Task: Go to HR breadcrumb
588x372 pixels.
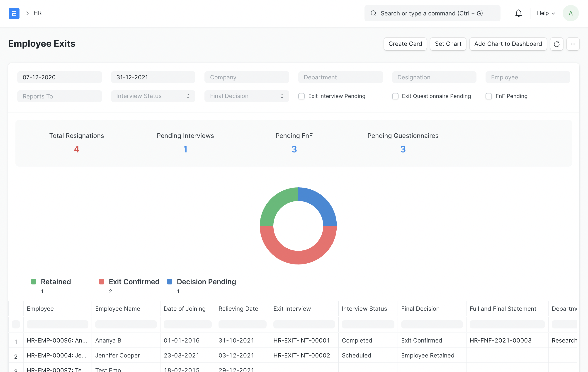Action: [x=38, y=13]
